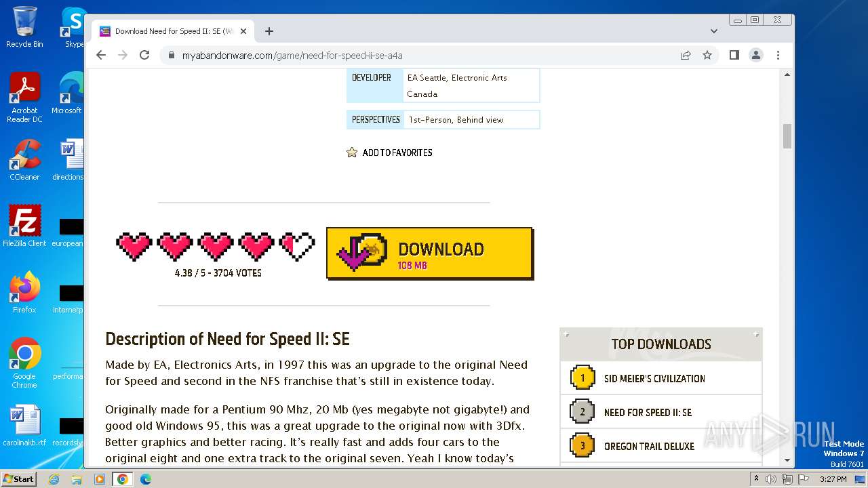Open Acrobat Reader DC desktop icon
Screen dimensions: 868x488
pyautogui.click(x=24, y=98)
